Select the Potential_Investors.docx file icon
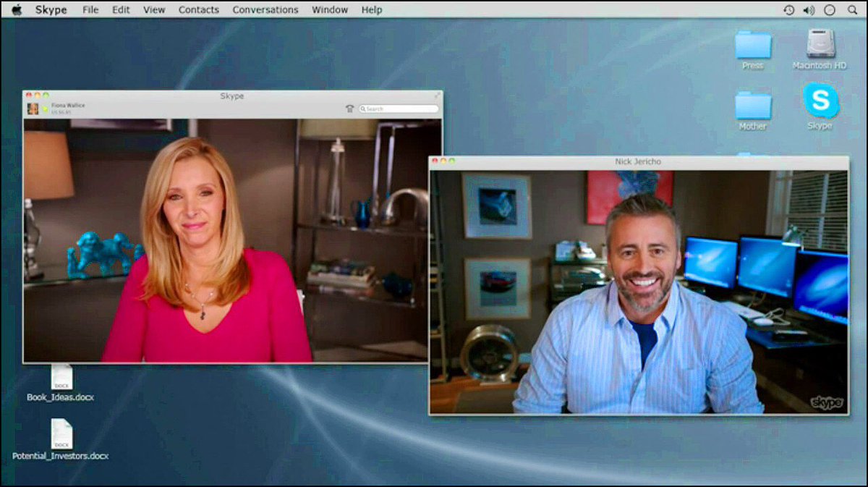868x487 pixels. (x=61, y=434)
